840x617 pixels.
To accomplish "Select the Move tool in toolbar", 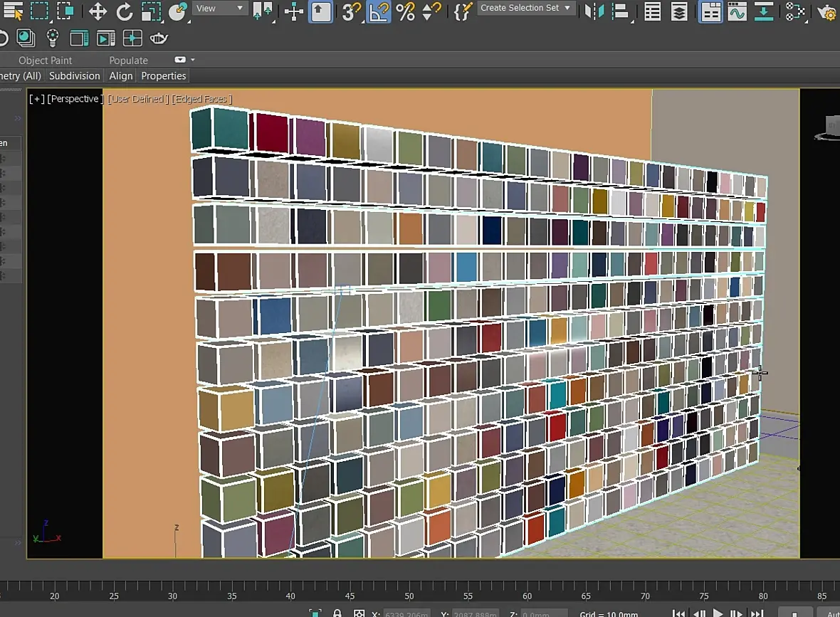I will pyautogui.click(x=97, y=11).
